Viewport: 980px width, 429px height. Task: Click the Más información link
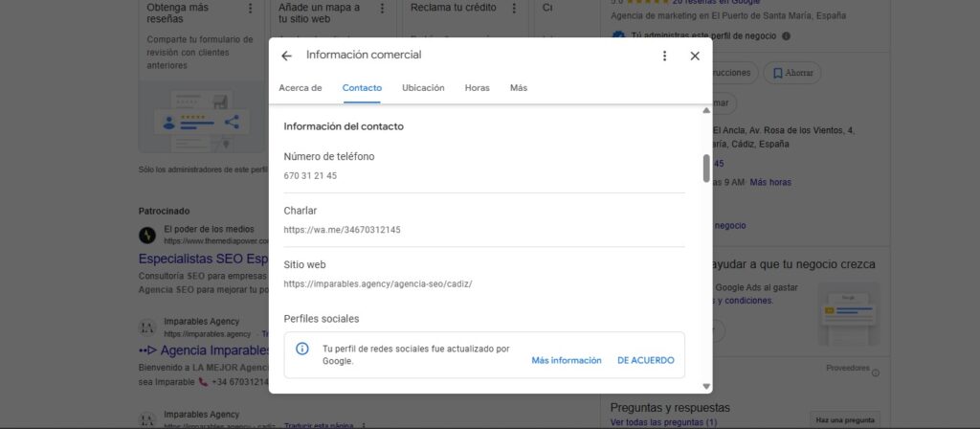pos(567,360)
